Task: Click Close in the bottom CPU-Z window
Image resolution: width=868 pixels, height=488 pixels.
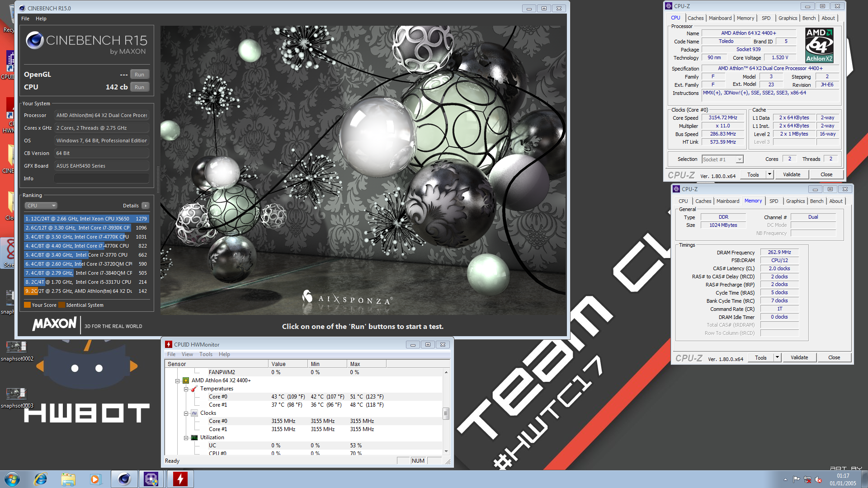Action: 834,358
